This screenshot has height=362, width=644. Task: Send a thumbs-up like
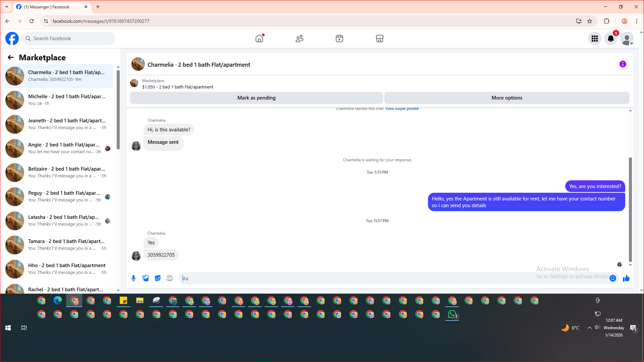pyautogui.click(x=626, y=278)
